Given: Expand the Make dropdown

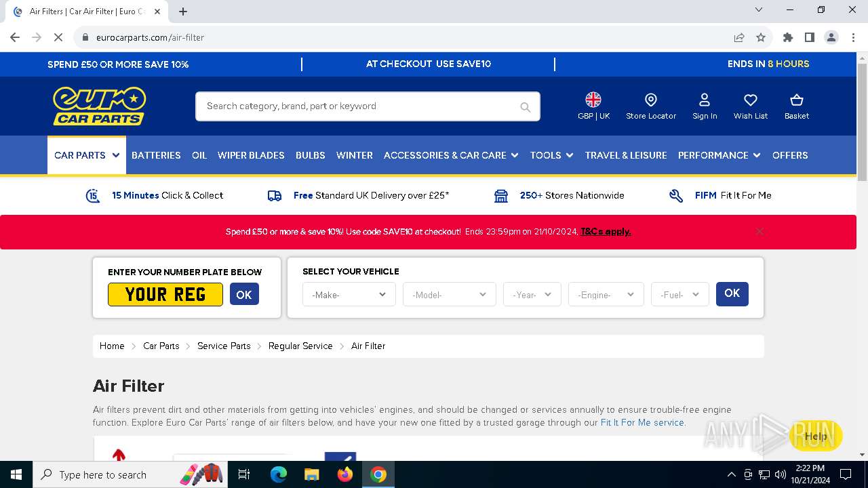Looking at the screenshot, I should (349, 294).
